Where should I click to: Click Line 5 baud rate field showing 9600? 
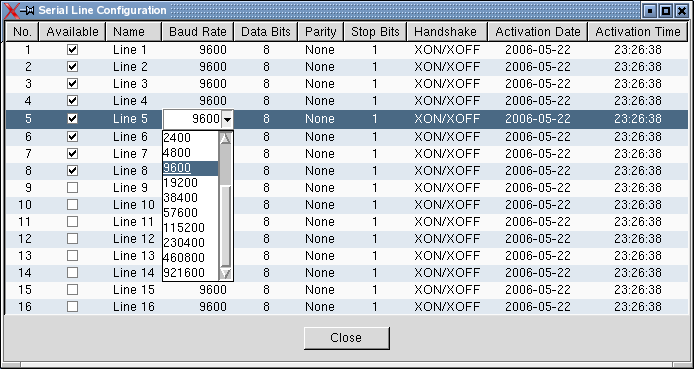coord(192,119)
